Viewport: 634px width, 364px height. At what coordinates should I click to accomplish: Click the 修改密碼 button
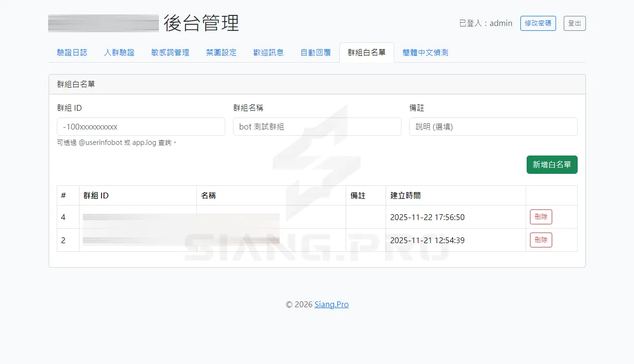pyautogui.click(x=538, y=23)
